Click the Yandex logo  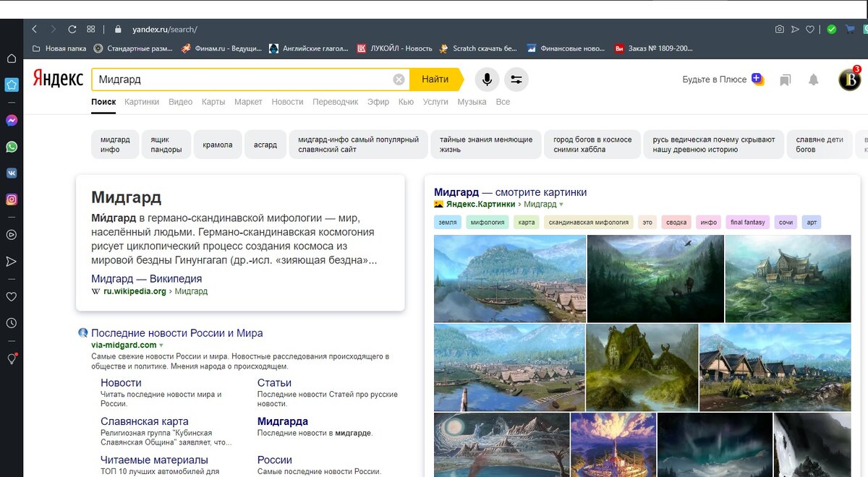[58, 79]
